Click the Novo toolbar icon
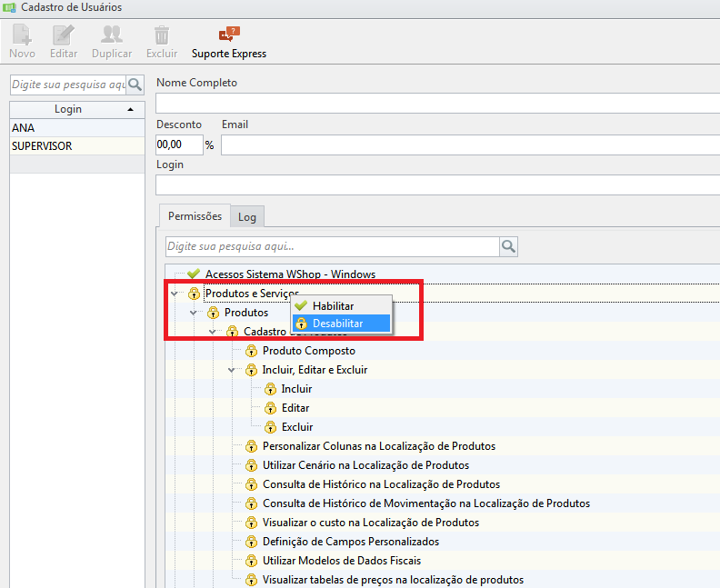Screen dimensions: 720x588 pyautogui.click(x=22, y=35)
